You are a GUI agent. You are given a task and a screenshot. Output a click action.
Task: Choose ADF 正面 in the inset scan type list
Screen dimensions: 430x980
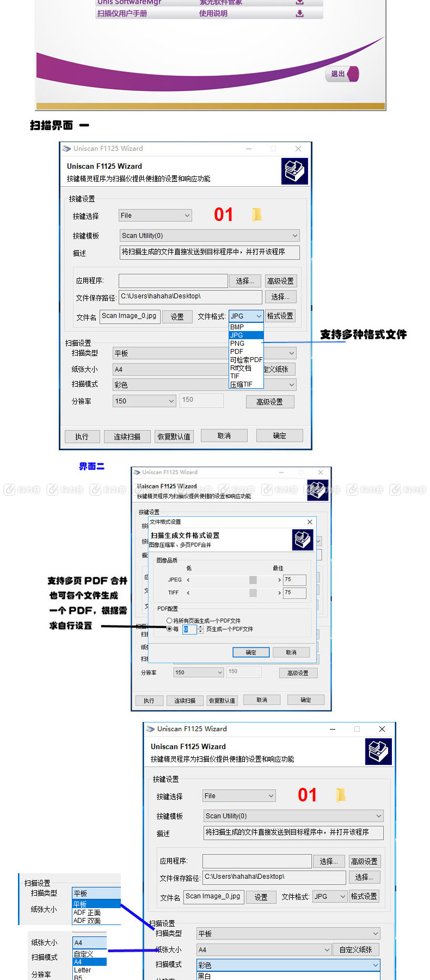(96, 912)
